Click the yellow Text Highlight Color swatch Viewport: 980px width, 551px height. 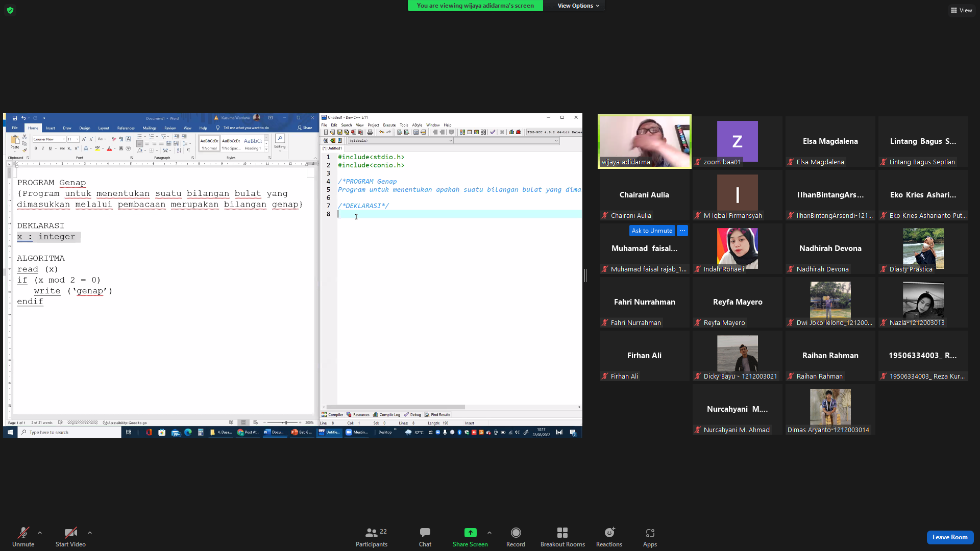[97, 148]
